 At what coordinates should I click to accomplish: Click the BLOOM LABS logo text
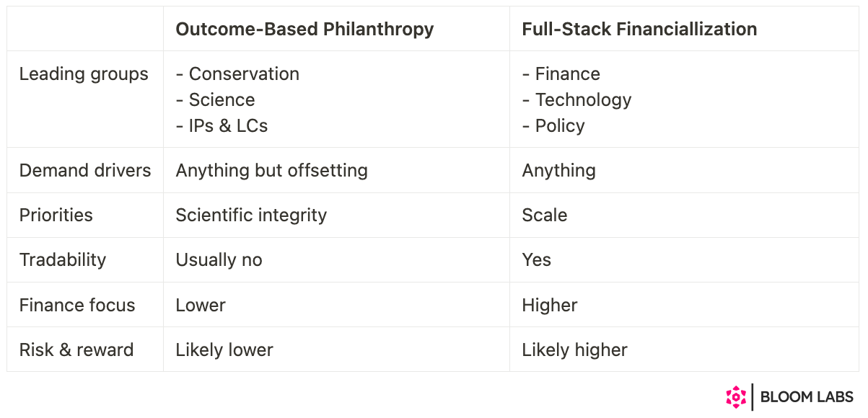tap(807, 397)
